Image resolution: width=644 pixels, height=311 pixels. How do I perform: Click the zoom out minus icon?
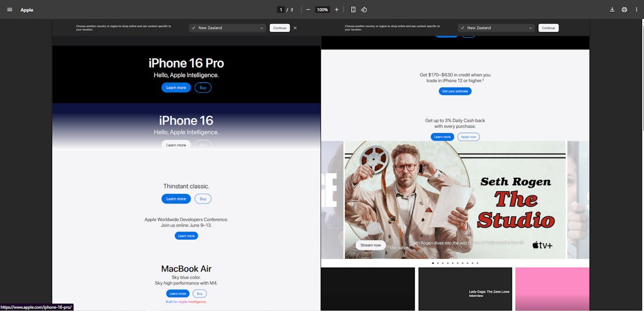coord(308,10)
